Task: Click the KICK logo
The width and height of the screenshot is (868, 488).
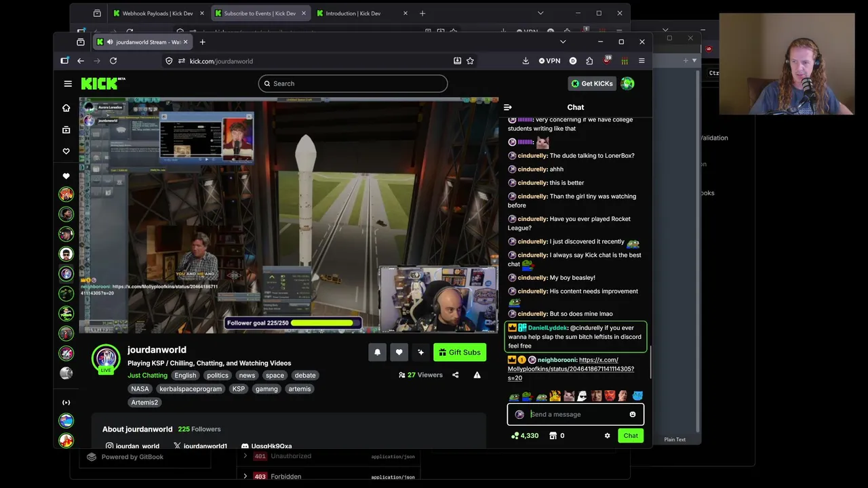Action: pos(103,83)
